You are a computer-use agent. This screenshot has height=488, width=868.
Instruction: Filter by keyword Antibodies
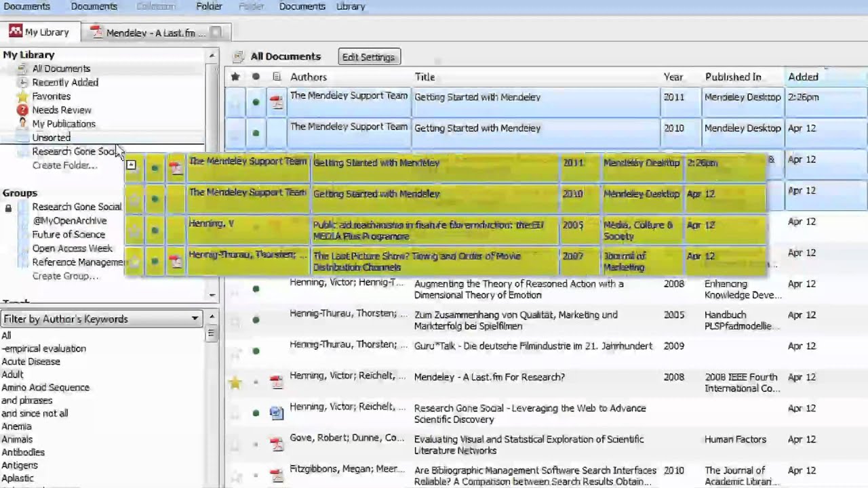(23, 452)
